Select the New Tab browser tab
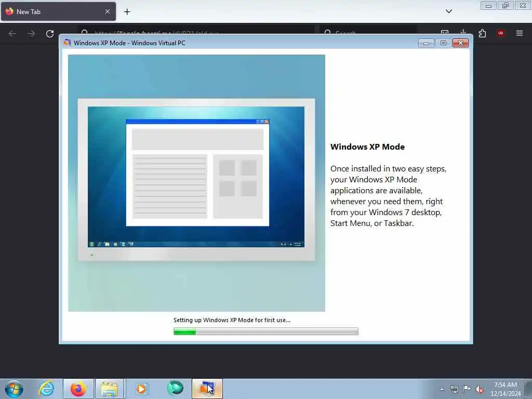 click(58, 11)
